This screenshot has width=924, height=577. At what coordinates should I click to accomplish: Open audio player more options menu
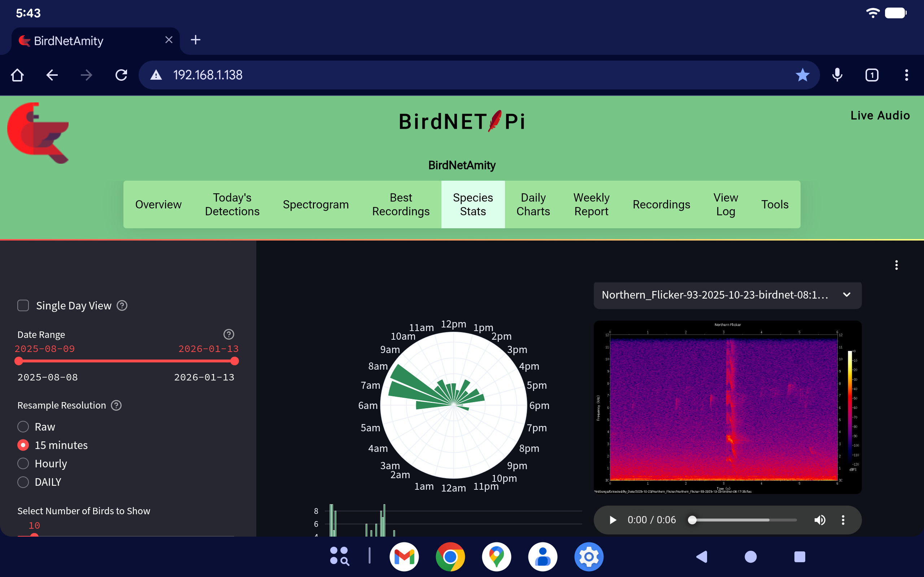point(843,520)
